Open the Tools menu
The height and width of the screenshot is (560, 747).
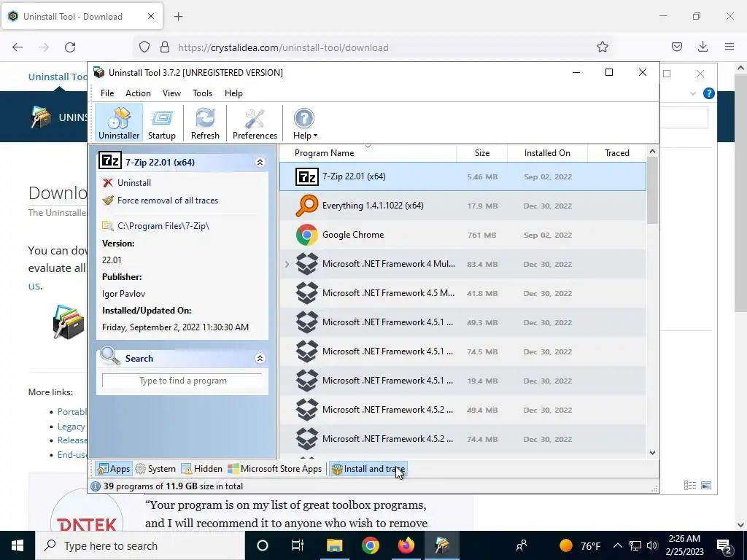point(203,93)
